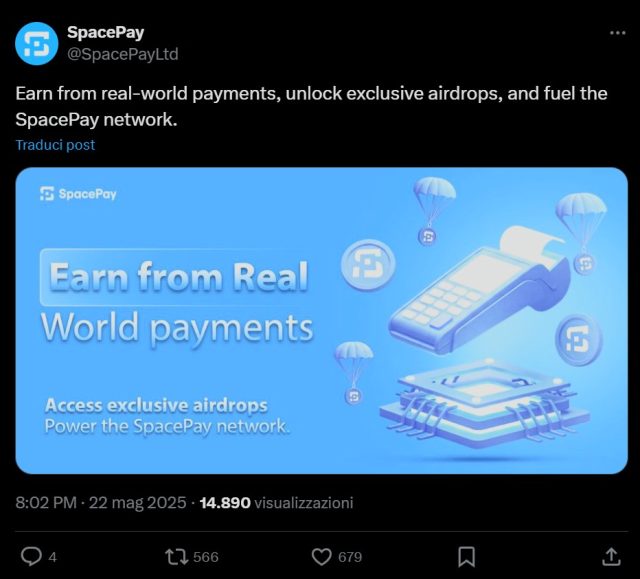The width and height of the screenshot is (640, 579).
Task: Click the post text about exclusive airdrops
Action: (x=311, y=106)
